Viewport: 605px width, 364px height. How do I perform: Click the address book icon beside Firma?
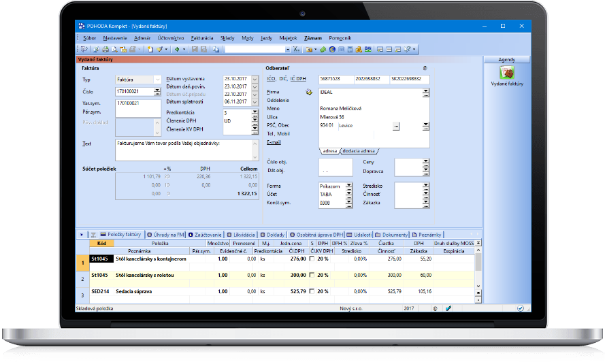click(309, 91)
